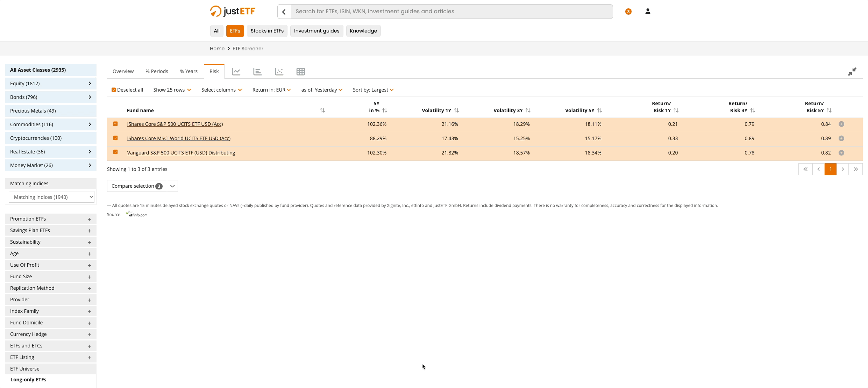Switch to the bar chart view icon

[257, 72]
